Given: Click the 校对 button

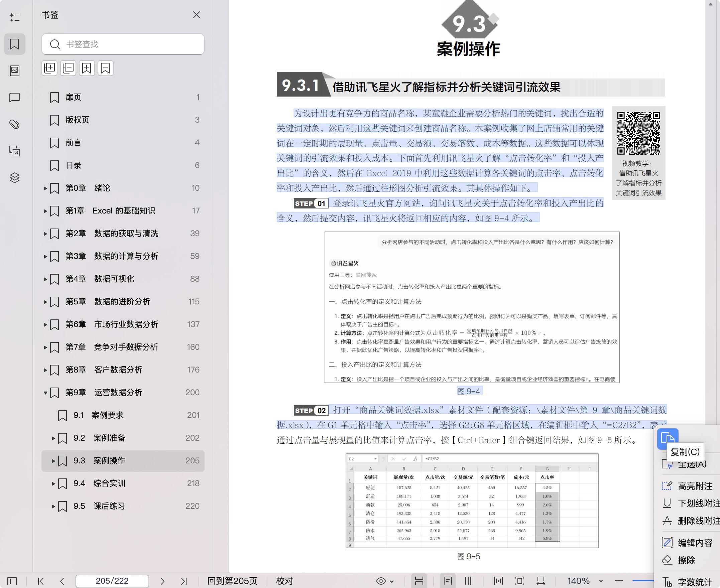Looking at the screenshot, I should pyautogui.click(x=284, y=581).
